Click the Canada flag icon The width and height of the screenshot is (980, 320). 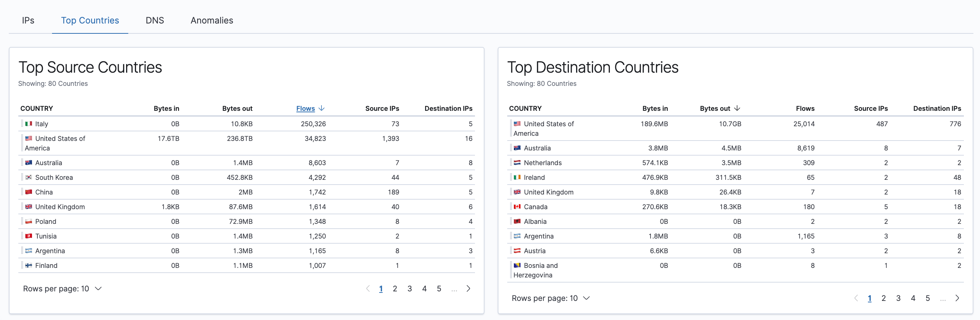[517, 207]
